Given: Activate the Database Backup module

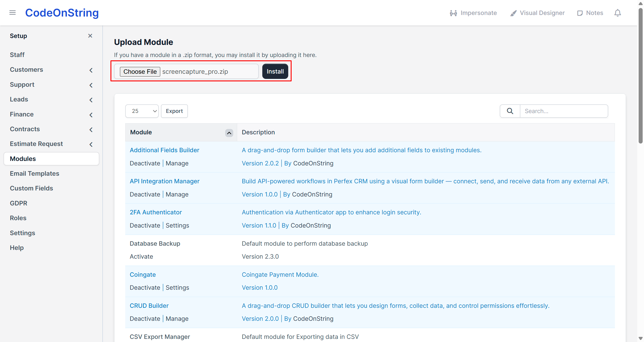Looking at the screenshot, I should click(141, 257).
